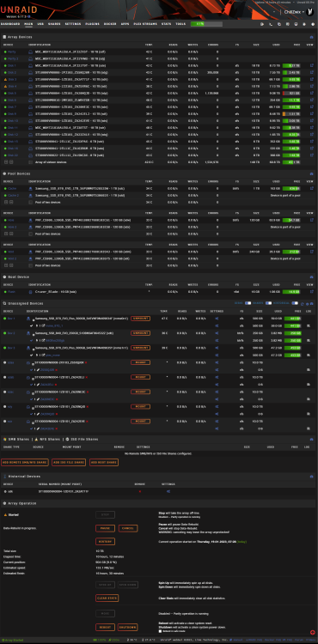Open settings icon for Dev 1
Viewport: 318px width, 644px height.
217,319
